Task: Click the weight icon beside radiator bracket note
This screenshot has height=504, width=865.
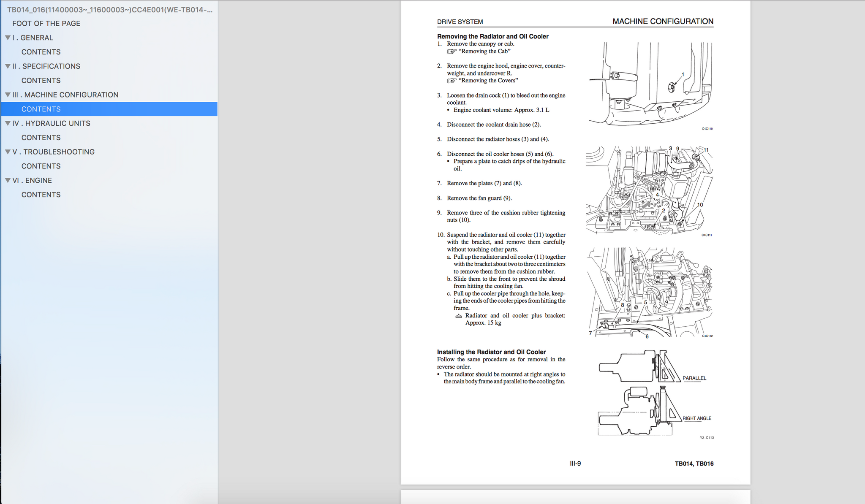Action: point(459,316)
